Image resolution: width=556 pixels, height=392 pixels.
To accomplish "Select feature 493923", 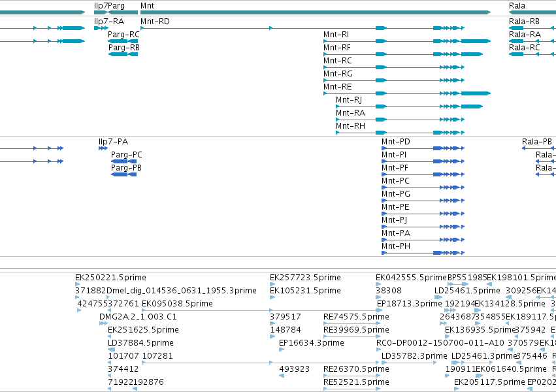I will [294, 369].
